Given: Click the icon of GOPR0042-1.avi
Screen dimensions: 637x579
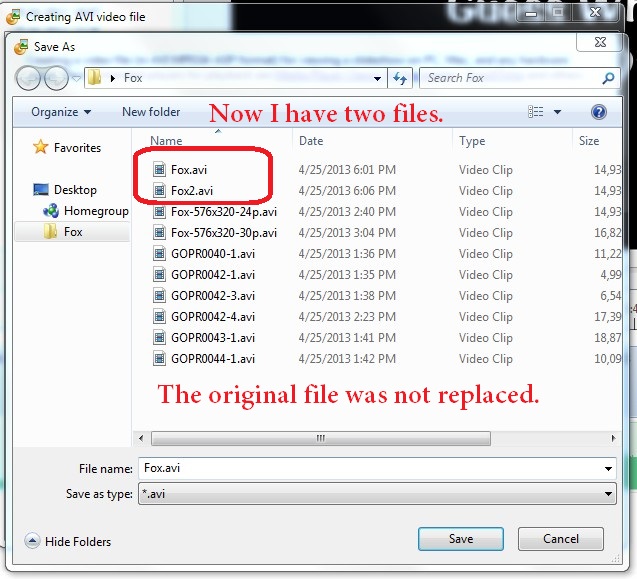Looking at the screenshot, I should (159, 275).
